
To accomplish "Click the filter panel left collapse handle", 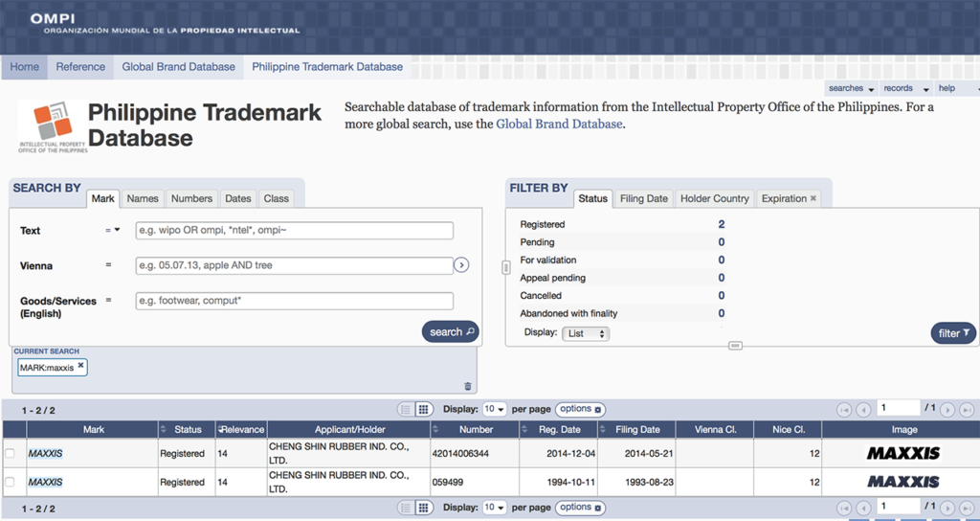I will [x=505, y=268].
